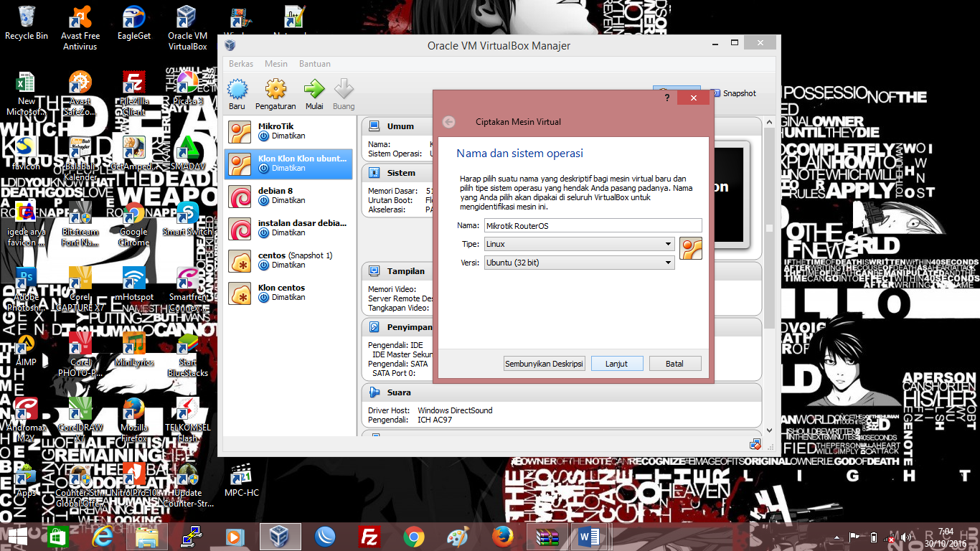
Task: Switch to Word in the taskbar
Action: click(x=588, y=537)
